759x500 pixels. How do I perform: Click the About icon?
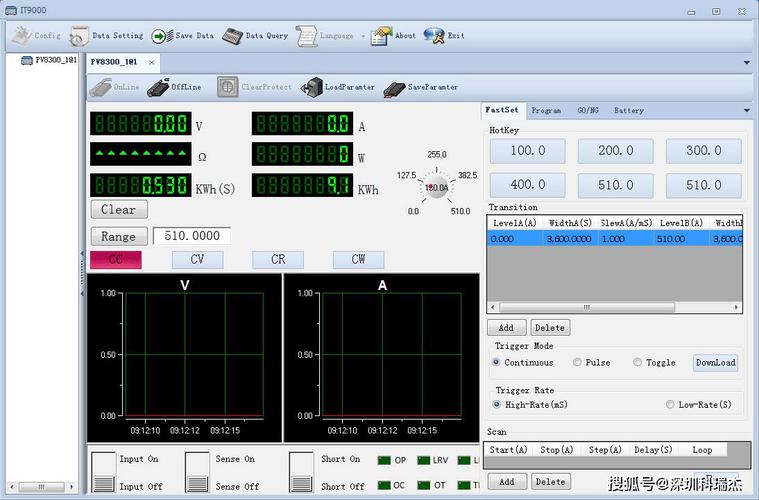point(381,36)
